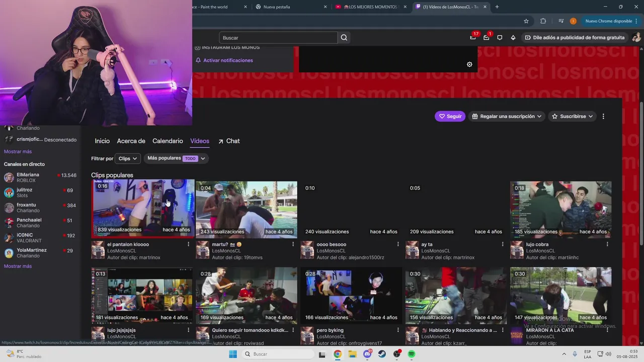Open 'Quiero seguir tomandooo' clip thumbnail
Image resolution: width=644 pixels, height=362 pixels.
tap(247, 295)
